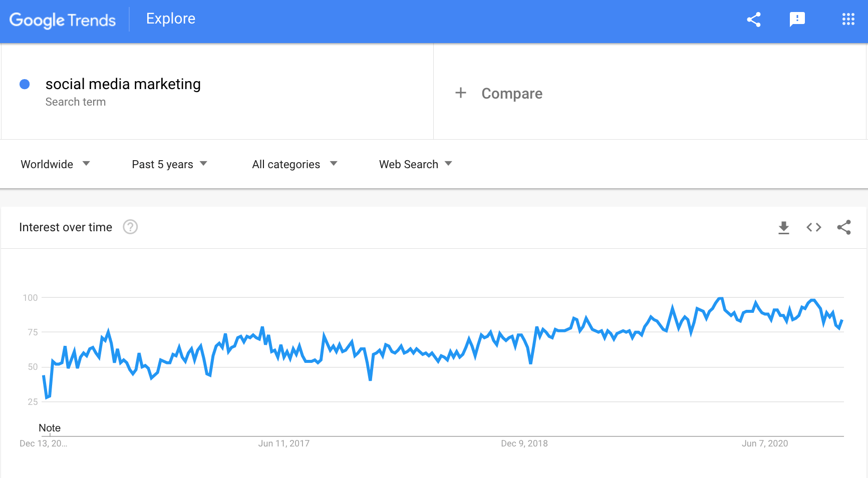Change the Web Search type dropdown
The image size is (868, 478).
[x=415, y=164]
